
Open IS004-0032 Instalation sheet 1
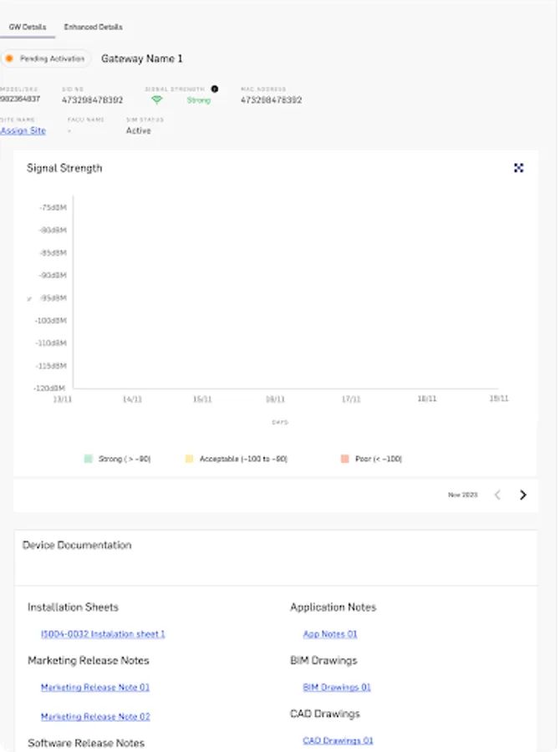coord(104,633)
